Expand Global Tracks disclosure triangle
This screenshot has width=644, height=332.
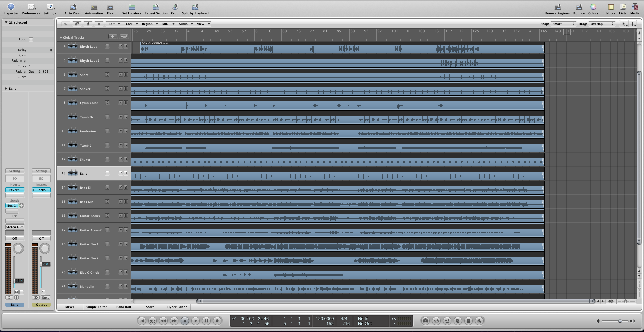pos(60,38)
